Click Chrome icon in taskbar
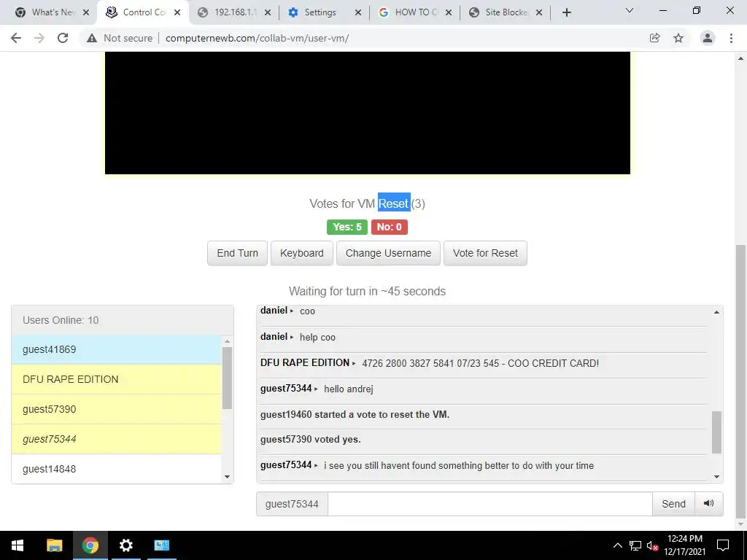Viewport: 747px width, 560px height. [x=90, y=545]
